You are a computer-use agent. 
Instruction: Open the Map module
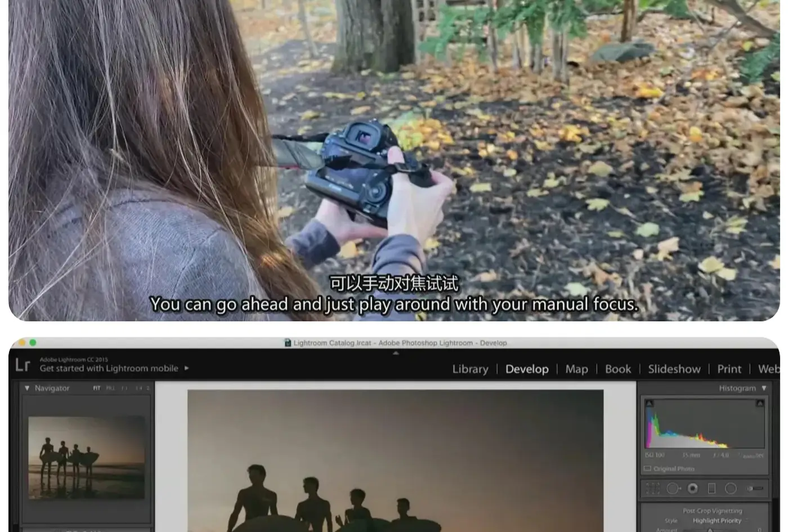576,369
